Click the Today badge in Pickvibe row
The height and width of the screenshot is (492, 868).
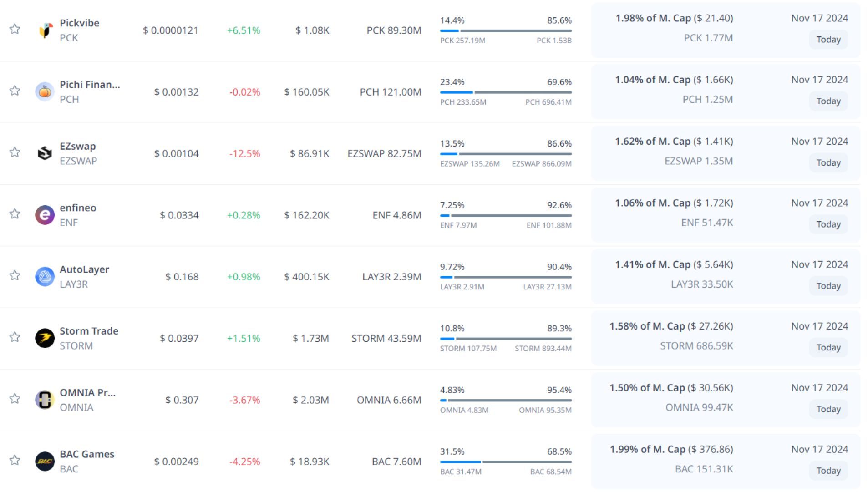pyautogui.click(x=828, y=40)
